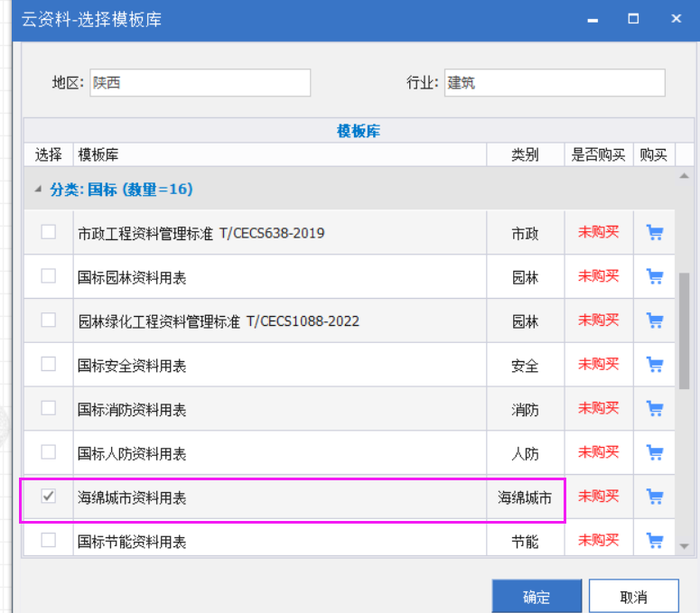
Task: Collapse the 分类: 国标 group
Action: (x=38, y=190)
